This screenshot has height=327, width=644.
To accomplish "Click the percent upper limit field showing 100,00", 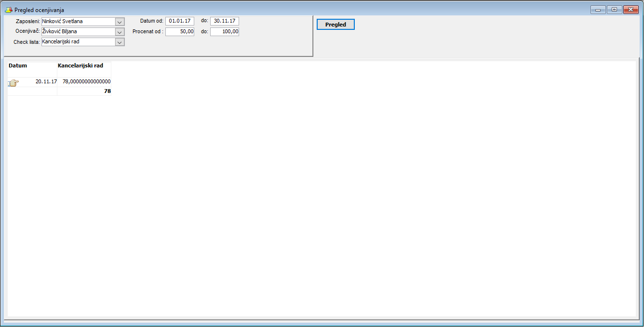I will 224,32.
